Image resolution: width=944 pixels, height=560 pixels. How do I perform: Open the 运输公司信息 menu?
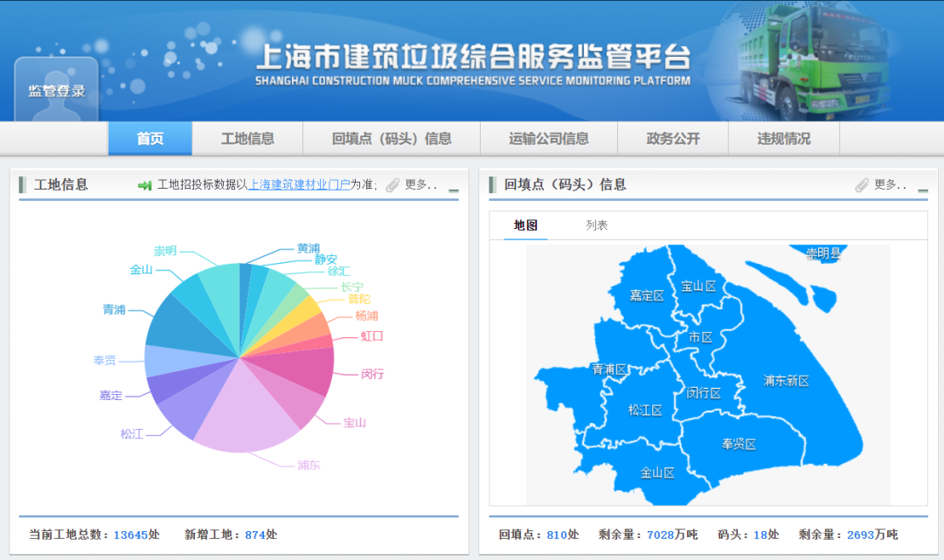click(x=550, y=138)
